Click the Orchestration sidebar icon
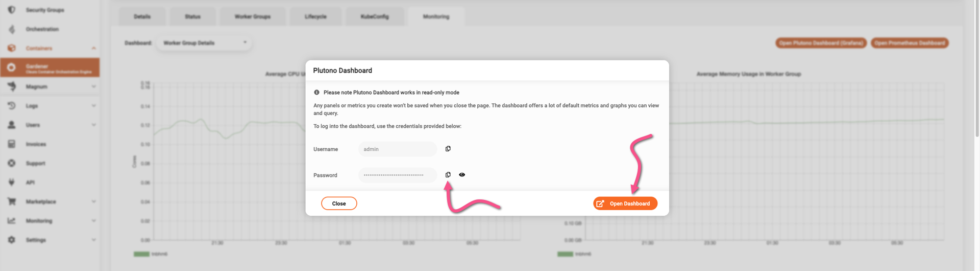The image size is (980, 271). click(x=12, y=29)
